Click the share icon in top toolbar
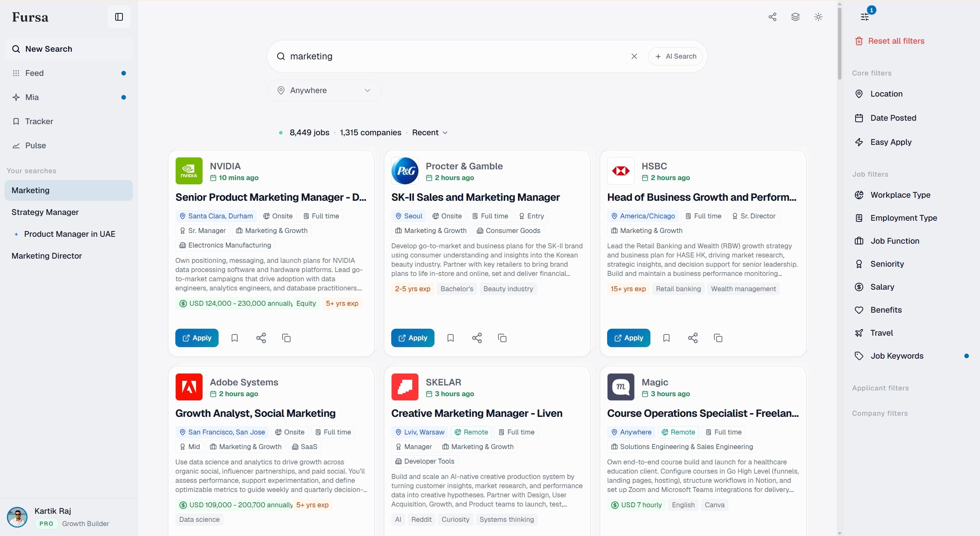Image resolution: width=980 pixels, height=536 pixels. [x=773, y=17]
